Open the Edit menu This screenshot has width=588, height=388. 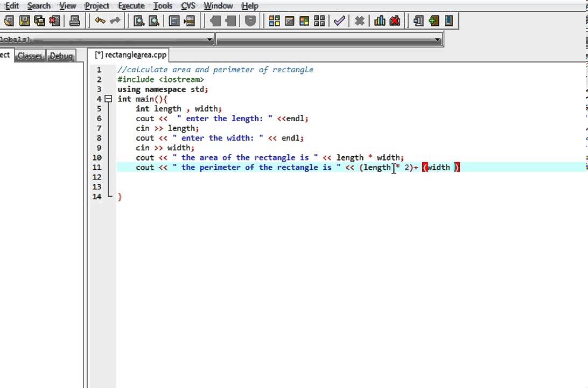12,5
